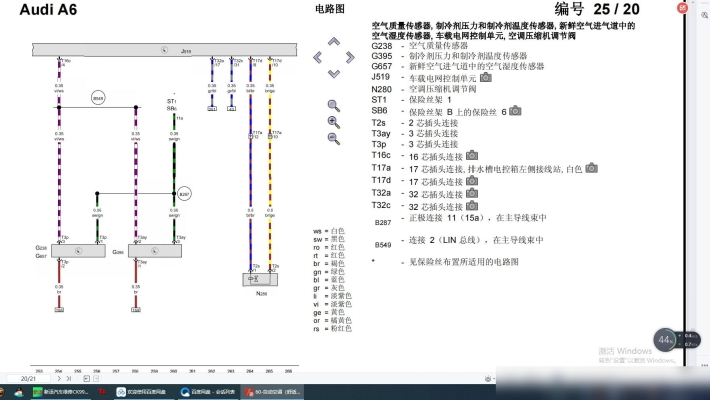Click the B549 connection circle in diagram
The height and width of the screenshot is (400, 710).
coord(98,98)
